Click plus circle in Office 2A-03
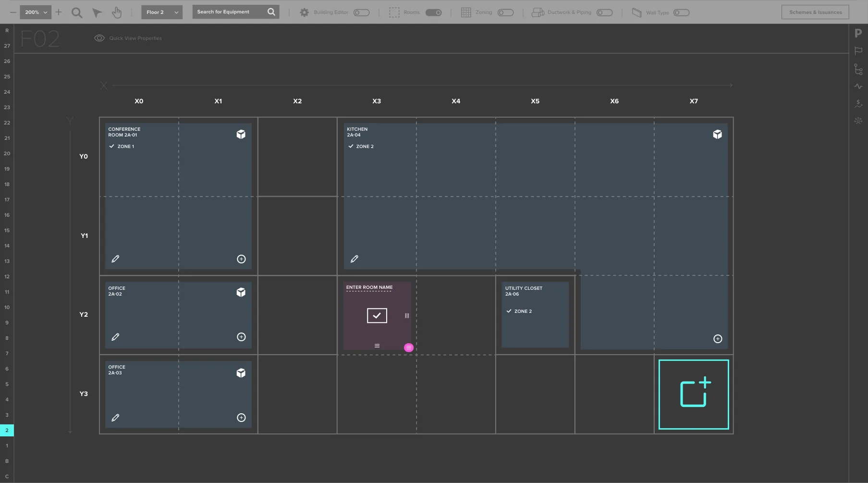868x483 pixels. 242,418
